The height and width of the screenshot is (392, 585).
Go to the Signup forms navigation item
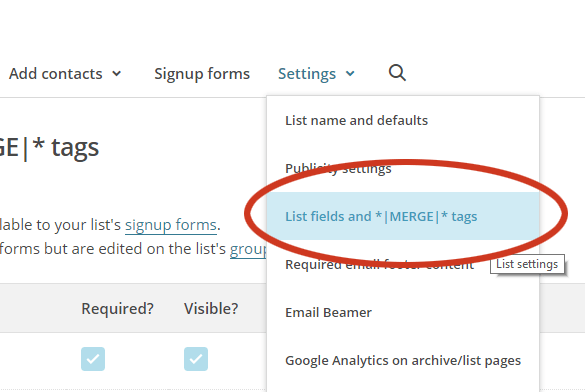point(202,74)
